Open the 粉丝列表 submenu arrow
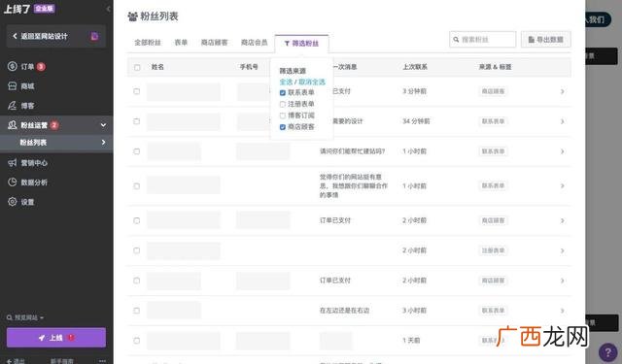 [104, 142]
